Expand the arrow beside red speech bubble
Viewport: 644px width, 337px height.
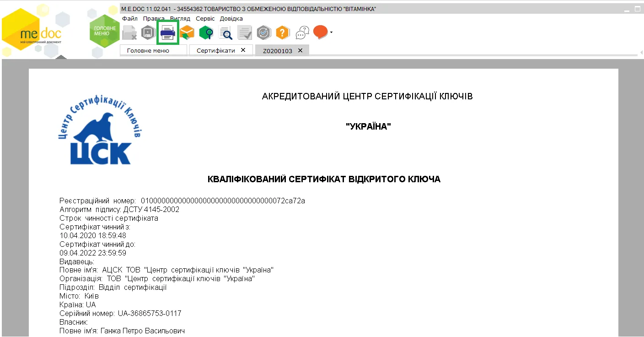(x=331, y=32)
